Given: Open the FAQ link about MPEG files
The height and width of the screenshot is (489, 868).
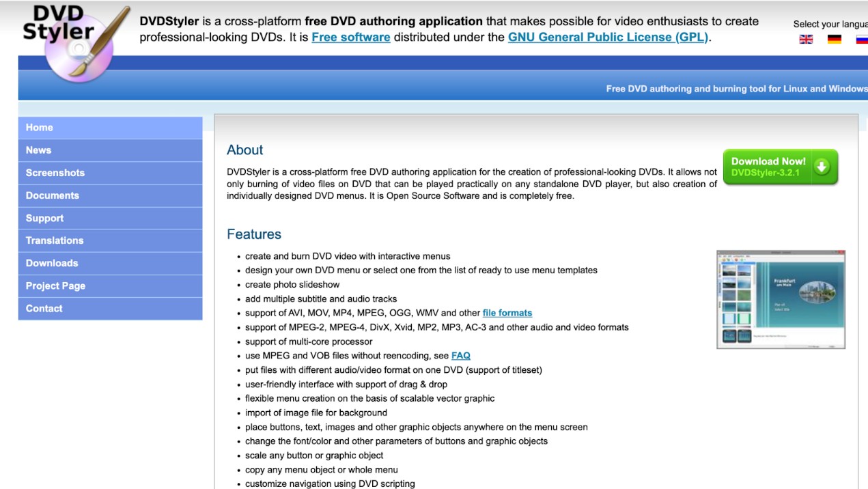Looking at the screenshot, I should tap(460, 355).
